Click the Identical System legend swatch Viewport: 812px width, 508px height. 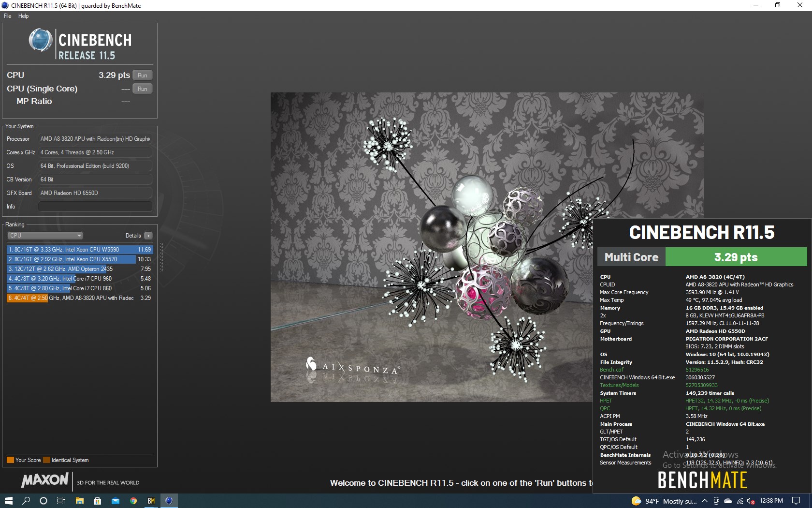(46, 460)
